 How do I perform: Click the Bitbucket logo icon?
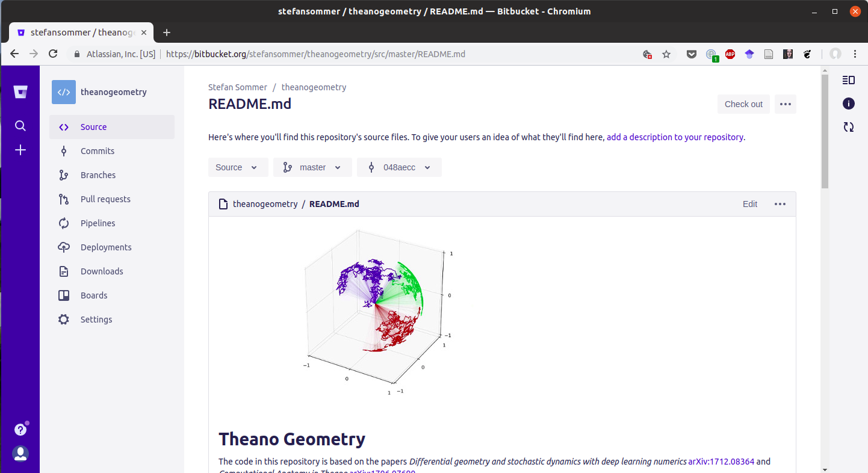click(x=20, y=92)
